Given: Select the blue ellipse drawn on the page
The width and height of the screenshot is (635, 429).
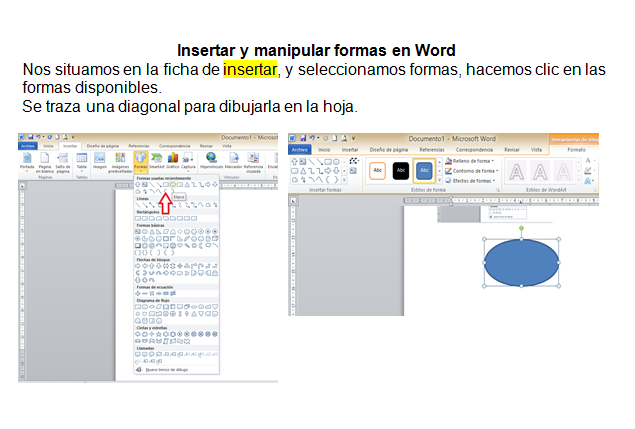Looking at the screenshot, I should [x=522, y=262].
